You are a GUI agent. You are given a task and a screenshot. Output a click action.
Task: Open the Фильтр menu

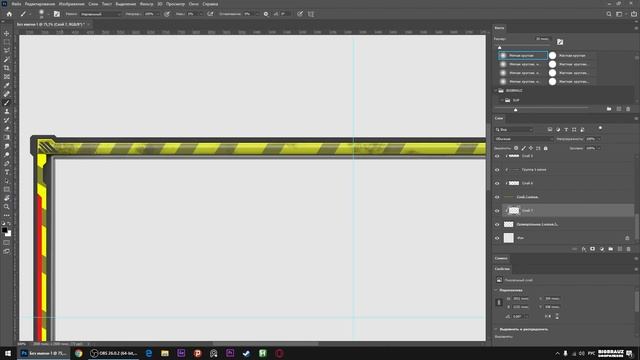(146, 4)
